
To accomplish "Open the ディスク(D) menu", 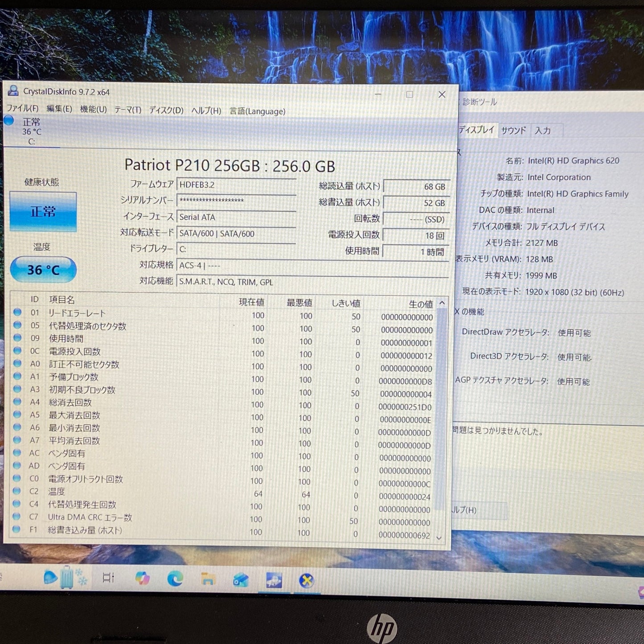I will tap(166, 110).
